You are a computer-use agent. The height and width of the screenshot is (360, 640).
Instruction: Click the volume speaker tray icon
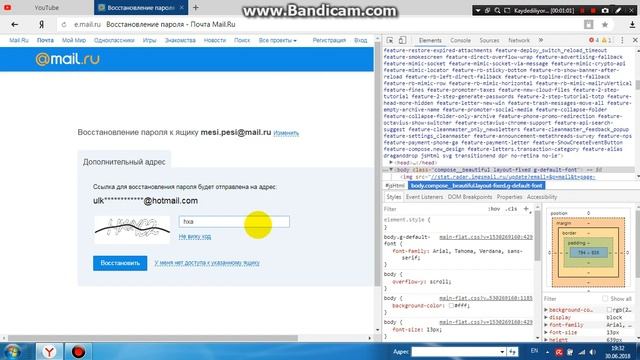pos(592,352)
